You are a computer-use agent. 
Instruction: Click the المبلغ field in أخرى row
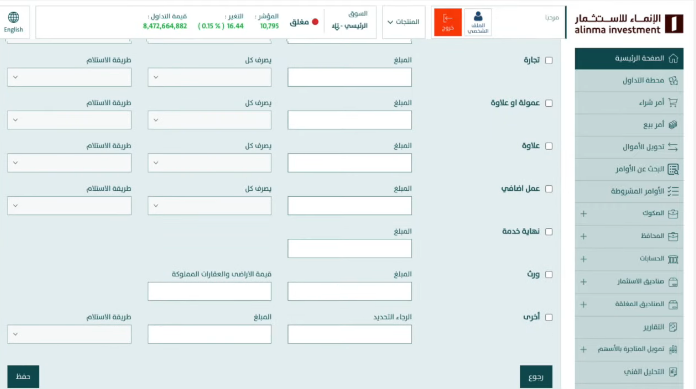pyautogui.click(x=210, y=334)
